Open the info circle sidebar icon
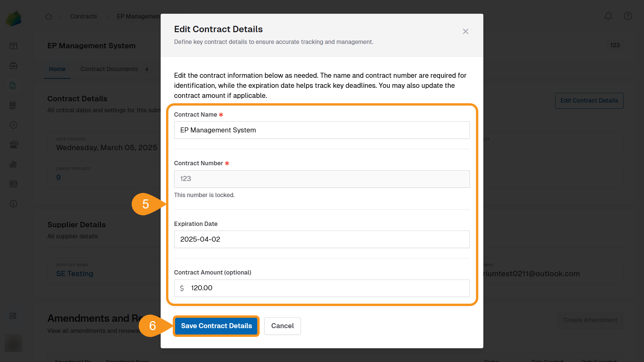Viewport: 644px width, 362px height. (x=13, y=204)
